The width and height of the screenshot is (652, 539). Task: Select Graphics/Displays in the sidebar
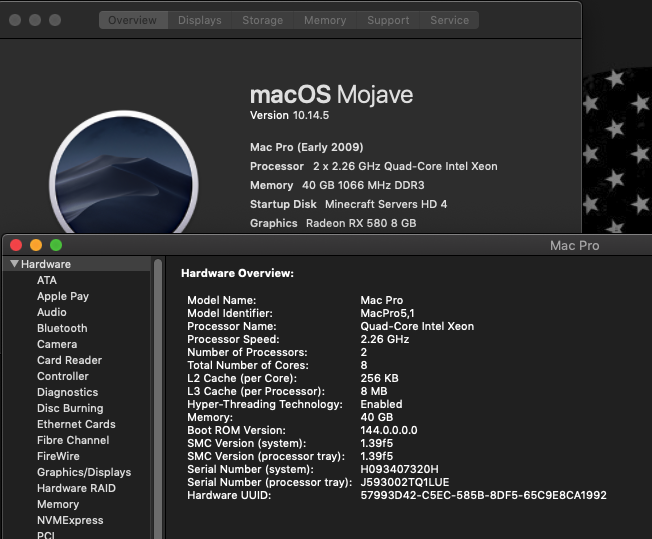pos(84,472)
